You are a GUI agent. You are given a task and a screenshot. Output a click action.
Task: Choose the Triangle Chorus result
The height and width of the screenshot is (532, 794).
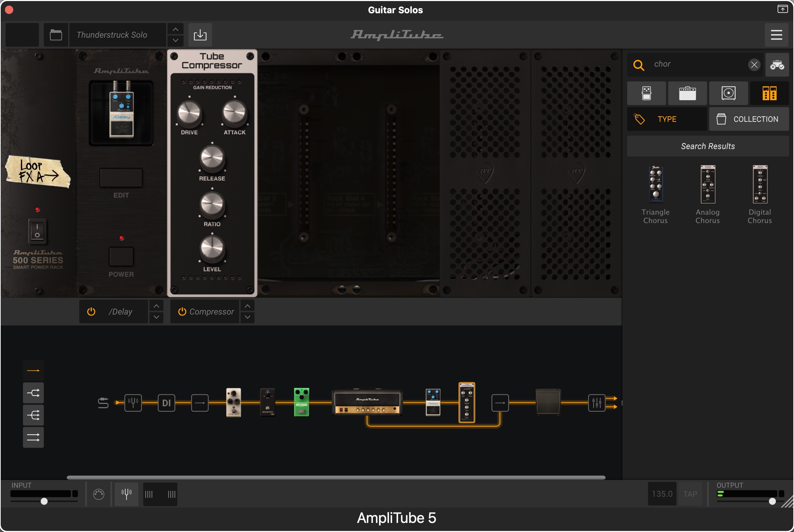(x=655, y=195)
